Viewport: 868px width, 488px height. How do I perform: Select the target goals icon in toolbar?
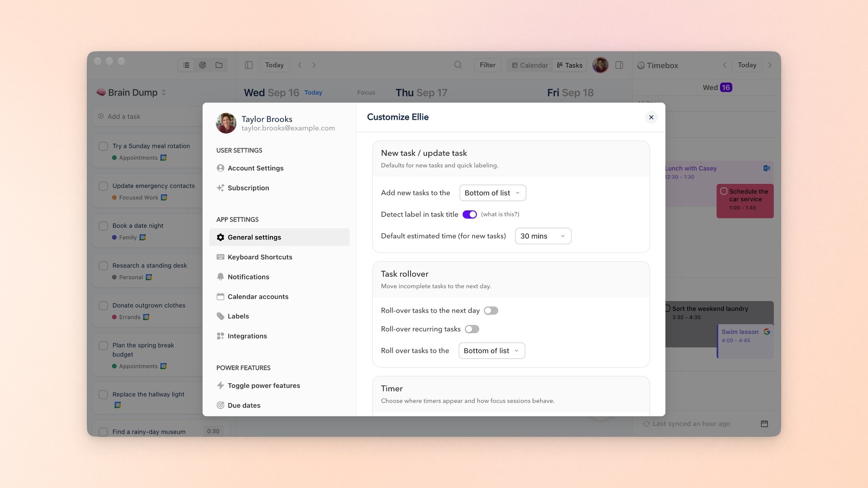coord(202,65)
